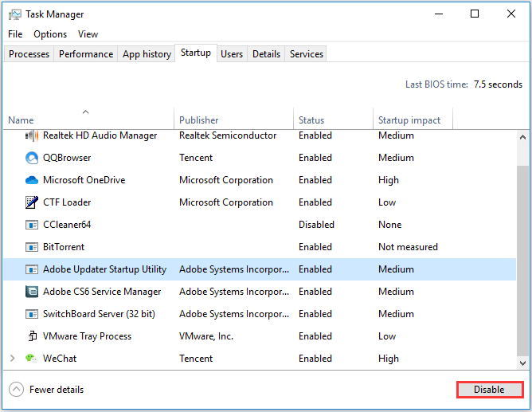Click the QQBrowser icon
This screenshot has width=532, height=412.
pyautogui.click(x=32, y=158)
